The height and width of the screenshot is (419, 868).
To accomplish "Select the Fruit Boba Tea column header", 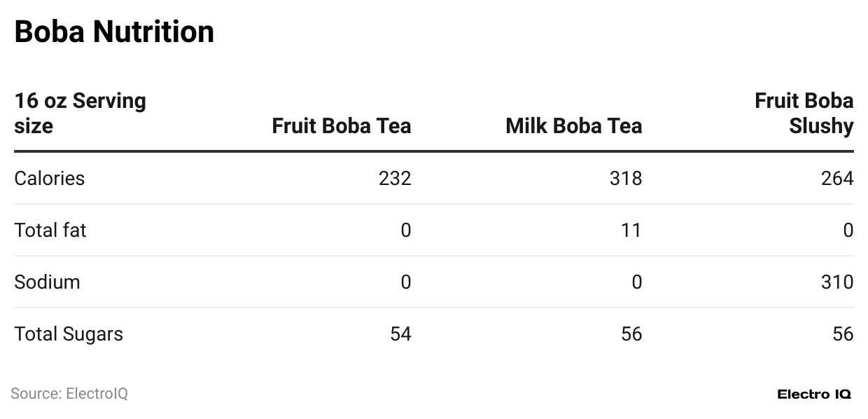I will point(342,126).
